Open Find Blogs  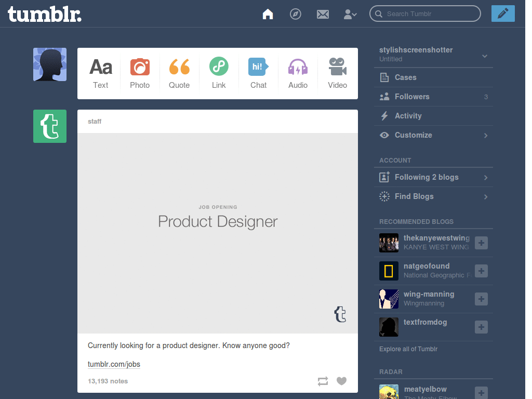[433, 196]
